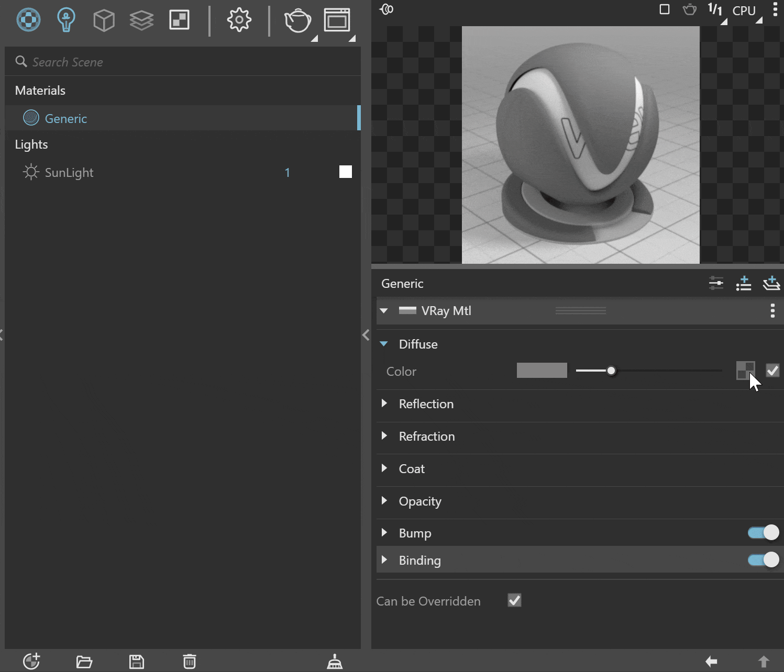
Task: Click the Lights heading
Action: click(31, 144)
